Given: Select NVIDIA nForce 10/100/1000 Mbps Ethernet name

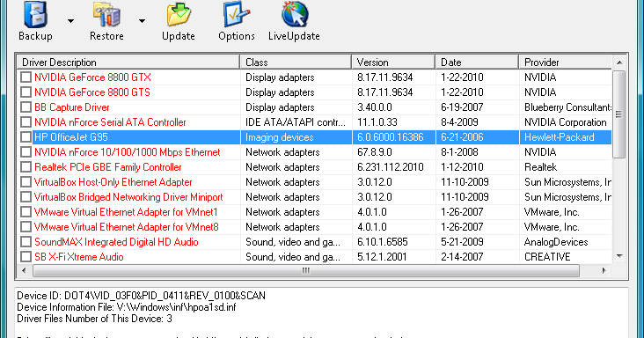Looking at the screenshot, I should click(x=128, y=152).
